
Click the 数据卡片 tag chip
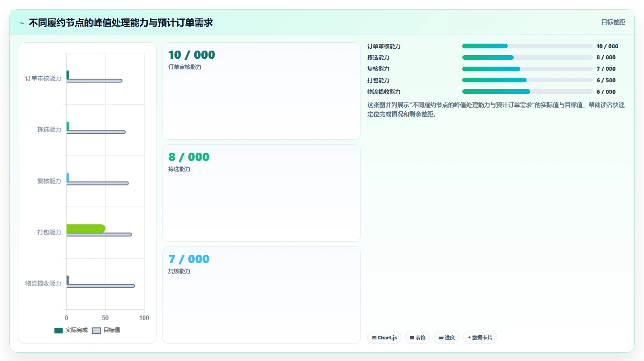pos(480,338)
